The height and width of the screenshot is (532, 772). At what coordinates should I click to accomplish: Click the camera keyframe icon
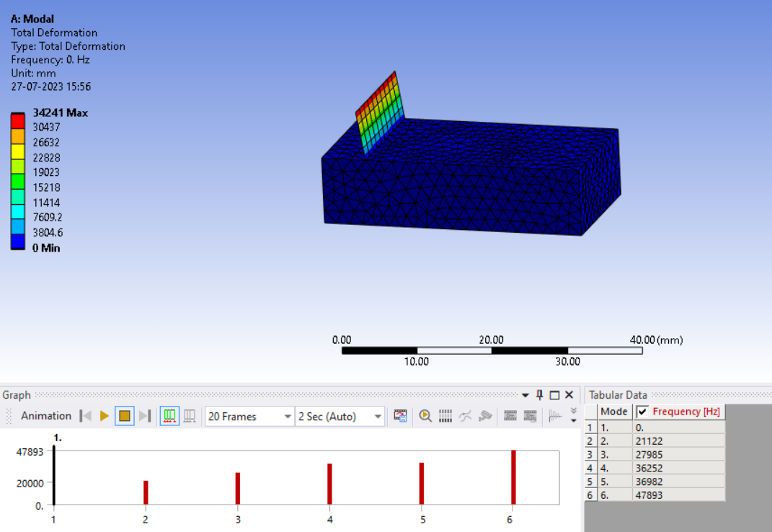pos(485,416)
